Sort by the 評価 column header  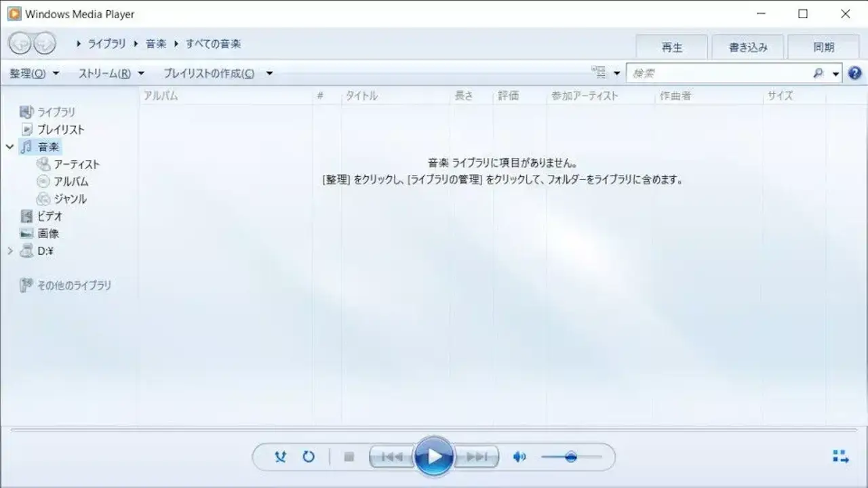520,96
